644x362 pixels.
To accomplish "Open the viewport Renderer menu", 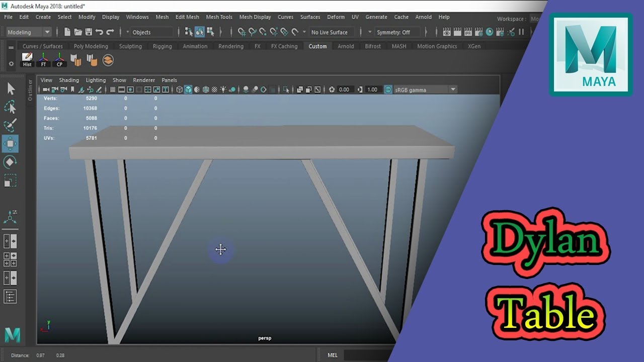I will (144, 80).
